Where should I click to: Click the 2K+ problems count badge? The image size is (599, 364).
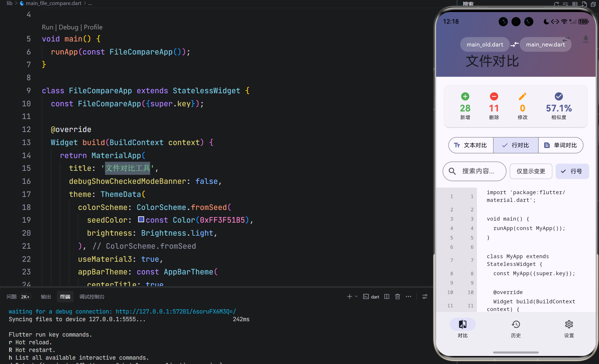click(25, 296)
